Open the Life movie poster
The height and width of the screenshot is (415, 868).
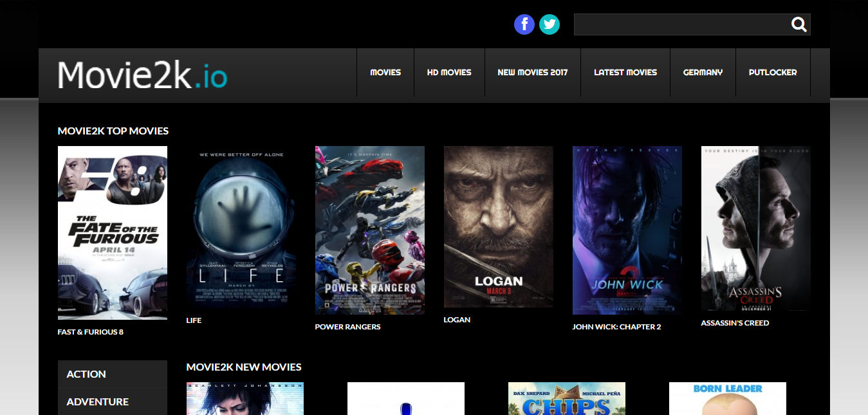(241, 227)
